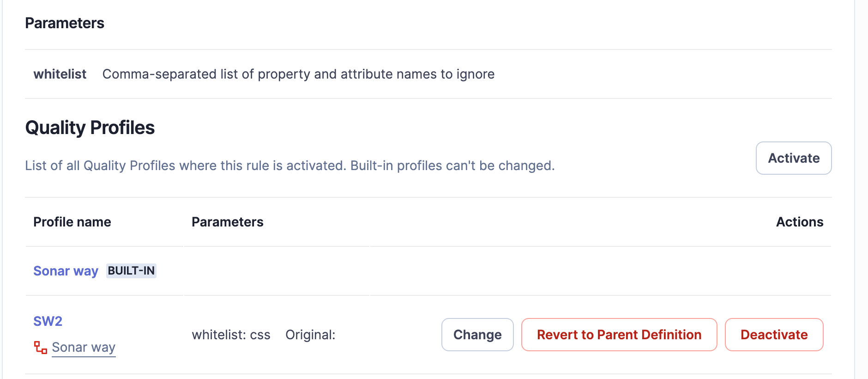Click the 'whitelist: css' value
Image resolution: width=868 pixels, height=379 pixels.
coord(231,335)
